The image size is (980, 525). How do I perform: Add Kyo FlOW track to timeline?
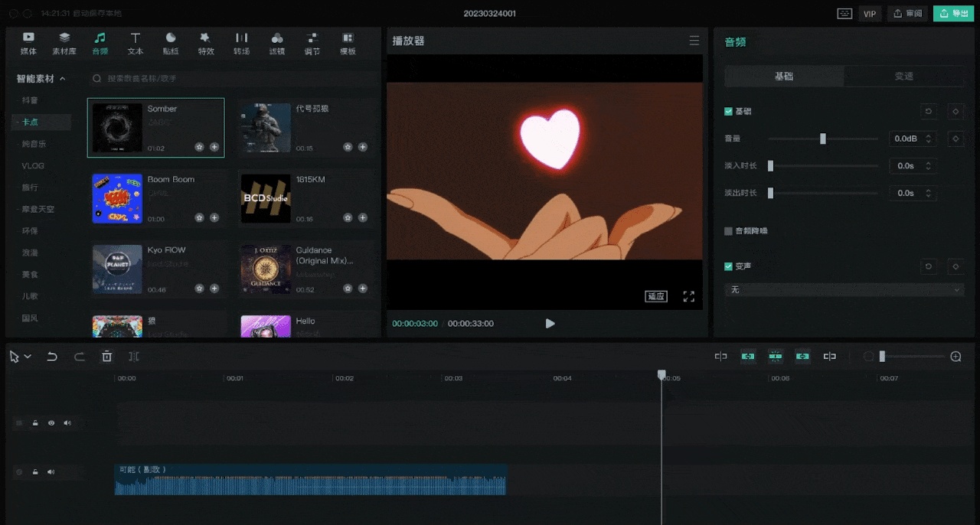(x=214, y=289)
